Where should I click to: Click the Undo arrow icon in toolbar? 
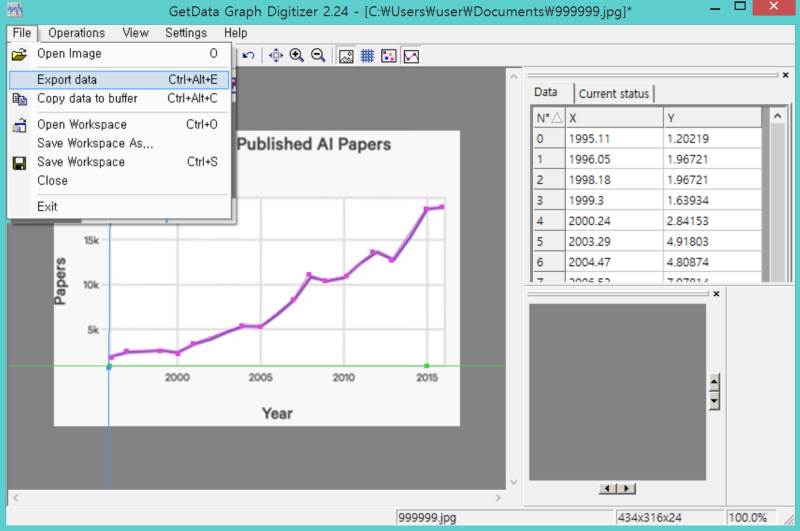(x=248, y=55)
